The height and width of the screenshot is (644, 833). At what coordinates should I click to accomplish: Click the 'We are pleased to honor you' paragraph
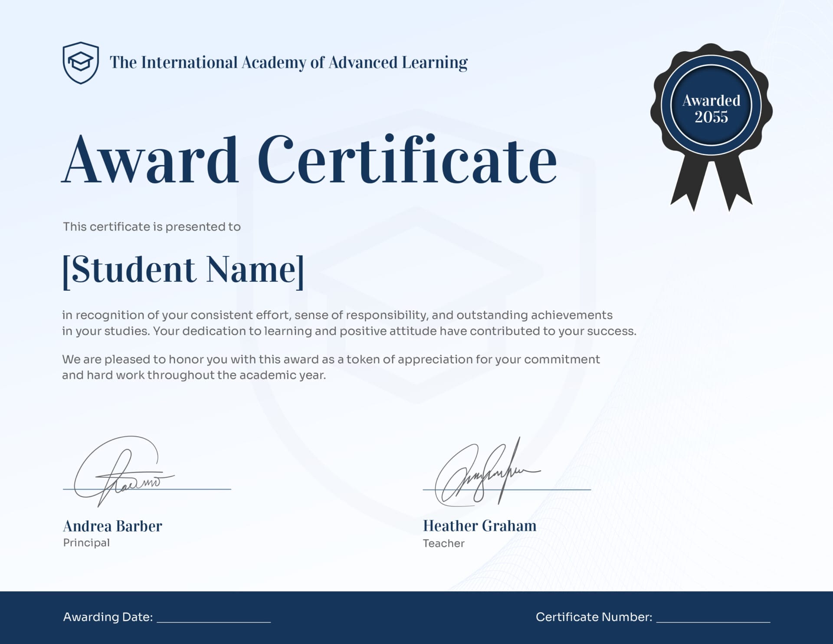pyautogui.click(x=331, y=367)
